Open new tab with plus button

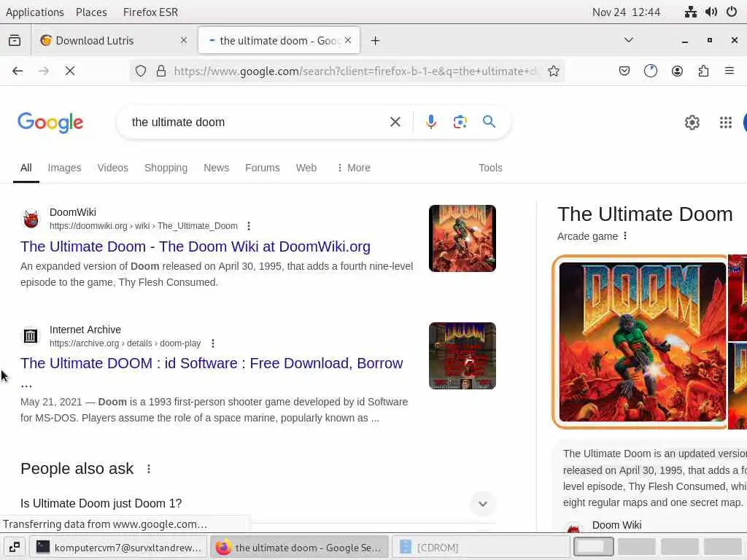coord(376,41)
